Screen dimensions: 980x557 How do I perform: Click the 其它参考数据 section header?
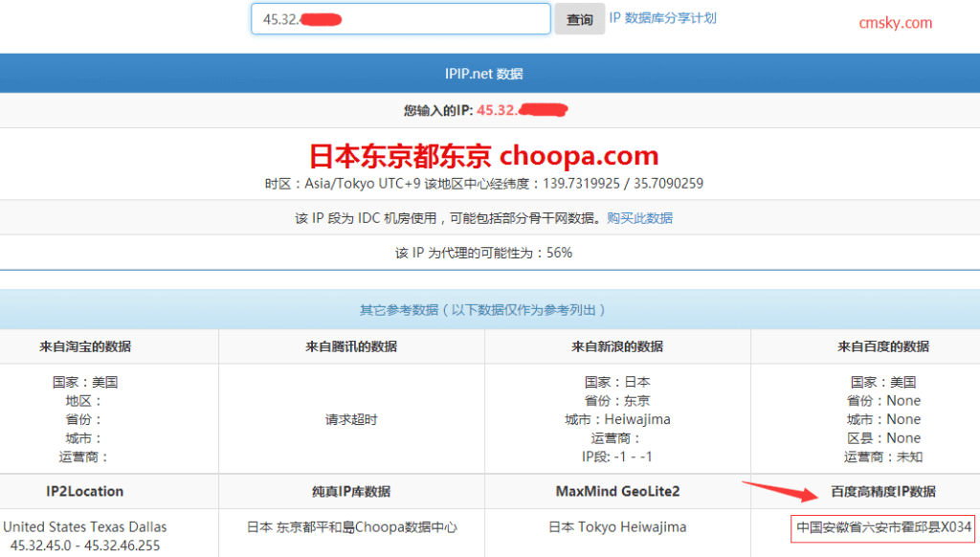tap(483, 310)
